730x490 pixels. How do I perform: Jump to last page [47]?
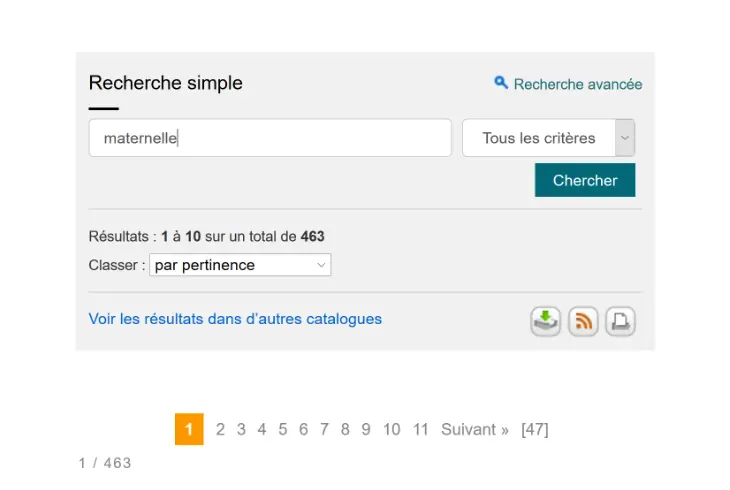[535, 429]
